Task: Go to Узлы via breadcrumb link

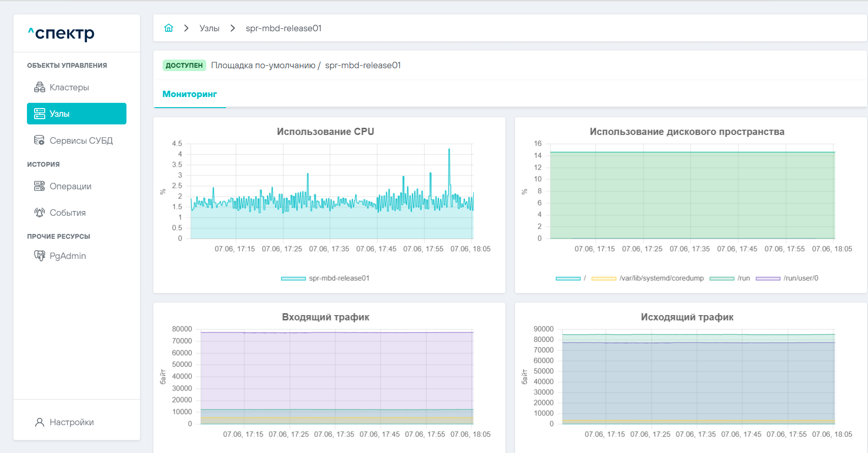Action: tap(209, 28)
